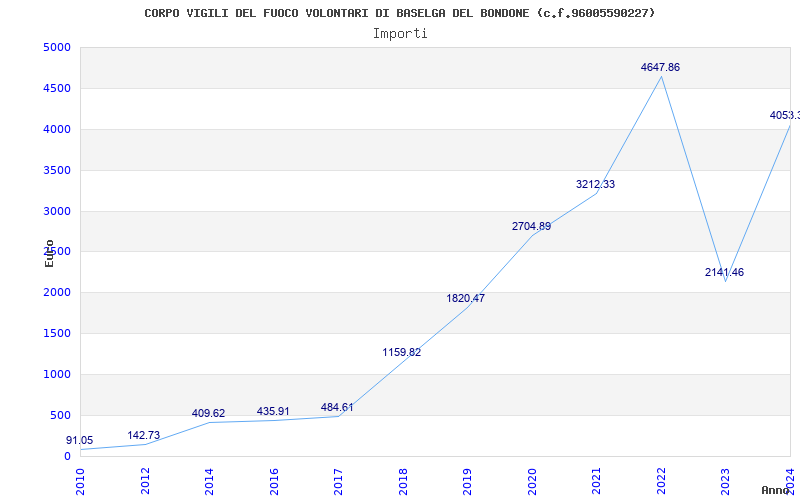Click the 2014 x-axis year label

209,482
